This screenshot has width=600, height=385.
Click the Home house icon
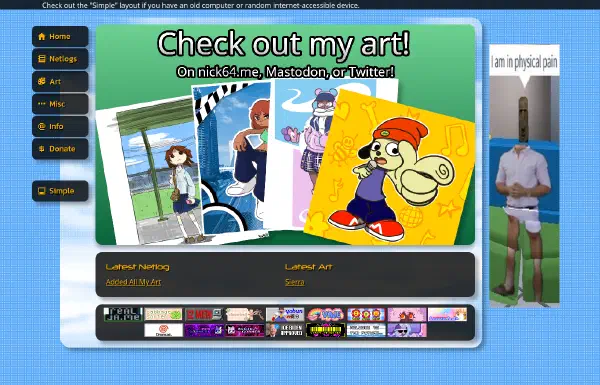click(42, 37)
